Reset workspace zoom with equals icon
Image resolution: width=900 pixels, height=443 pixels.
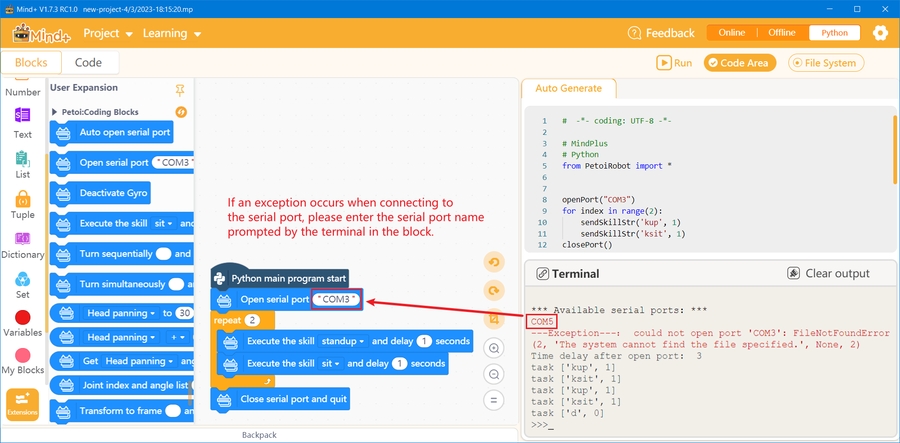click(x=493, y=400)
